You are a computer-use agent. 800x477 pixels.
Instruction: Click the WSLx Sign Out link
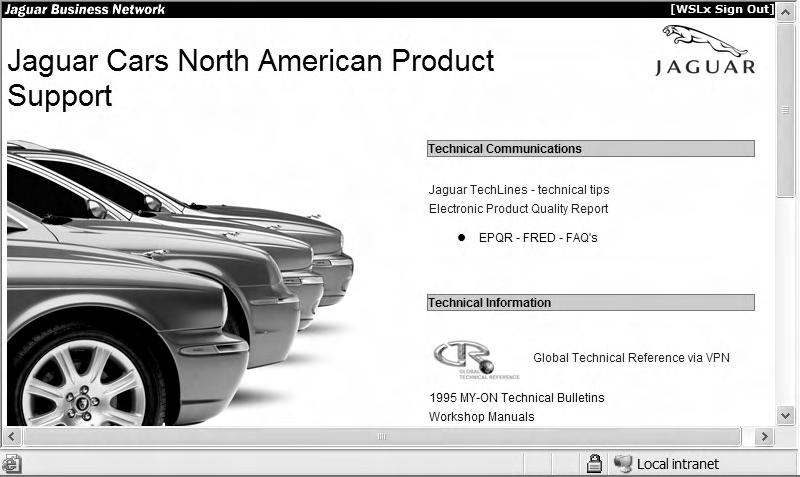tap(722, 9)
